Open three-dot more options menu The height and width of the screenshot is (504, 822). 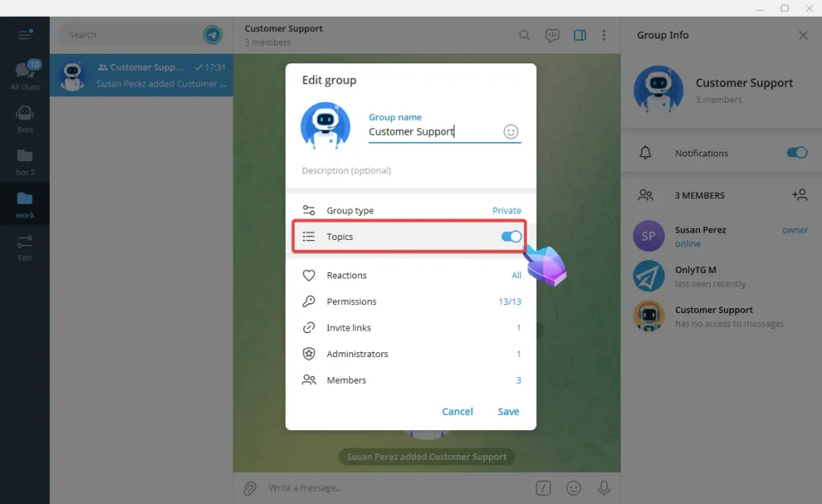pos(604,35)
